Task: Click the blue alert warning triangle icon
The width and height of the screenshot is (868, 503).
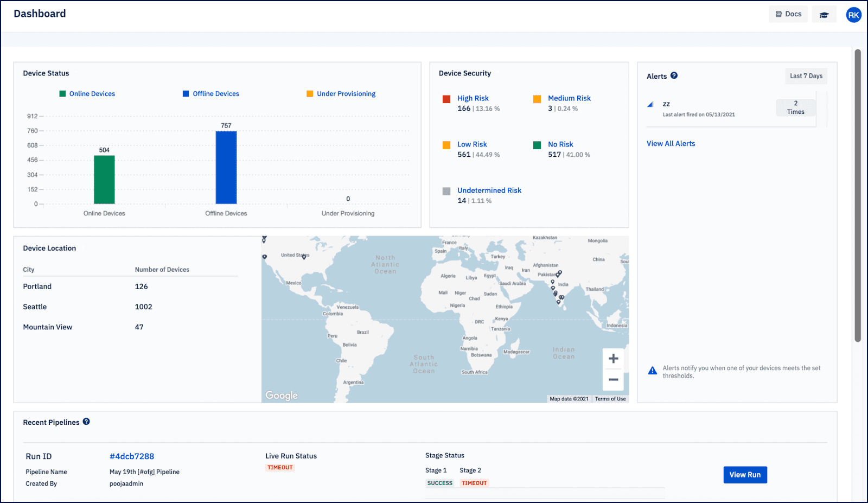Action: [x=653, y=371]
